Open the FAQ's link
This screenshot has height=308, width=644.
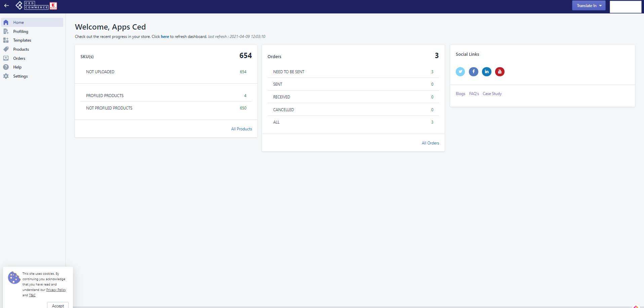474,93
